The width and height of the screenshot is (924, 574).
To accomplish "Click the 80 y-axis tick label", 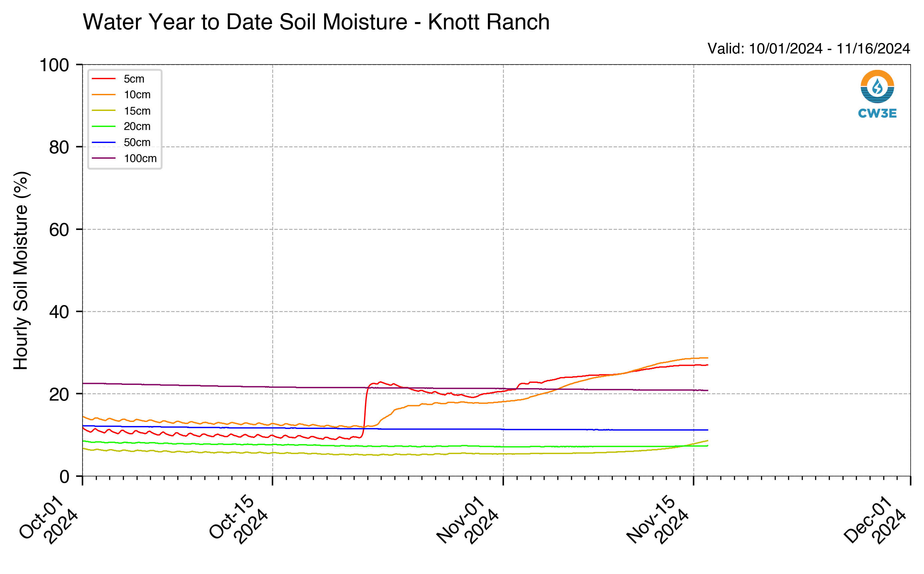I will 59,147.
